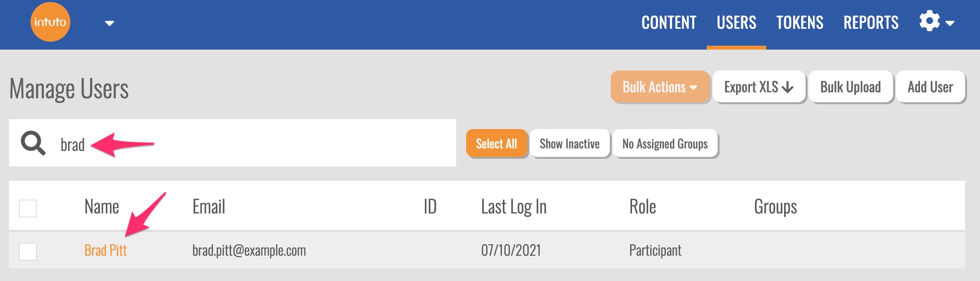Open the Reports tab
Image resolution: width=980 pixels, height=281 pixels.
(871, 23)
